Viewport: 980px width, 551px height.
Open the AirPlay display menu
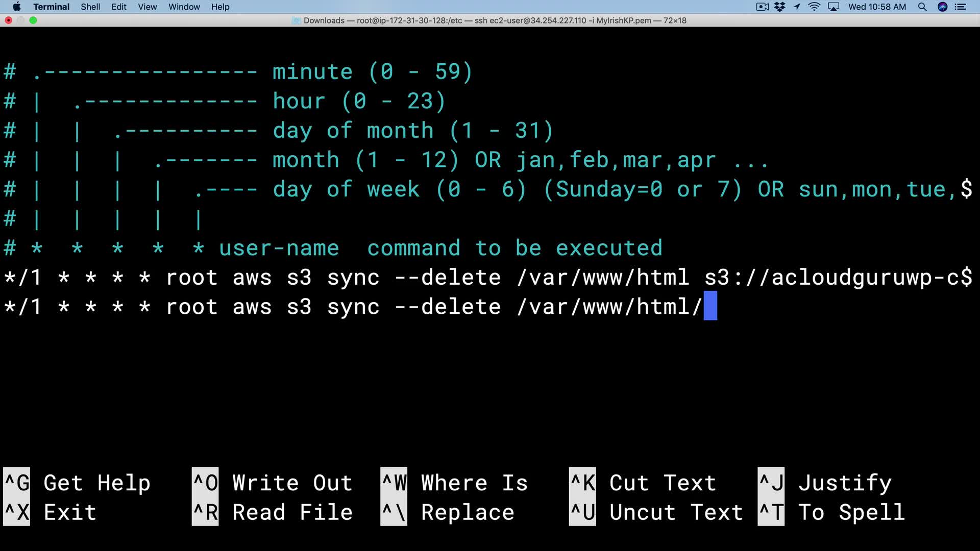(x=834, y=7)
